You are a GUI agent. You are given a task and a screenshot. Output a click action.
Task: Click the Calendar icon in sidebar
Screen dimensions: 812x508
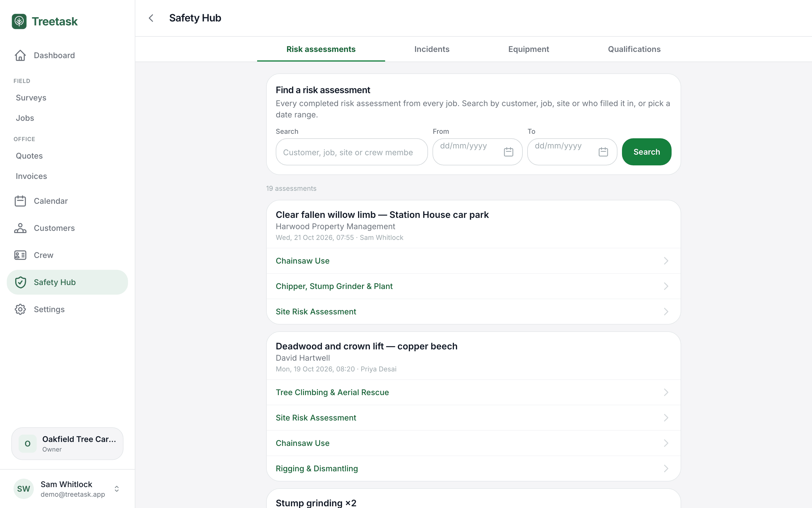[x=20, y=201]
